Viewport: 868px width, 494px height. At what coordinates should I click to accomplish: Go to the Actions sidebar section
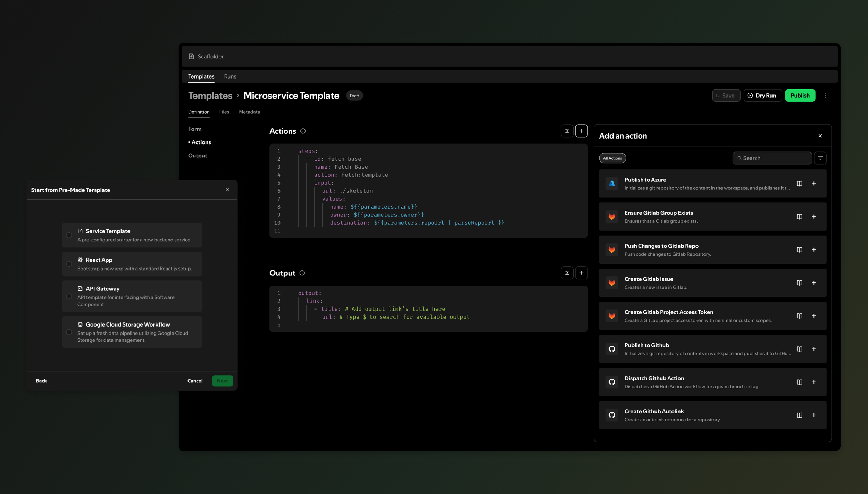click(x=200, y=142)
